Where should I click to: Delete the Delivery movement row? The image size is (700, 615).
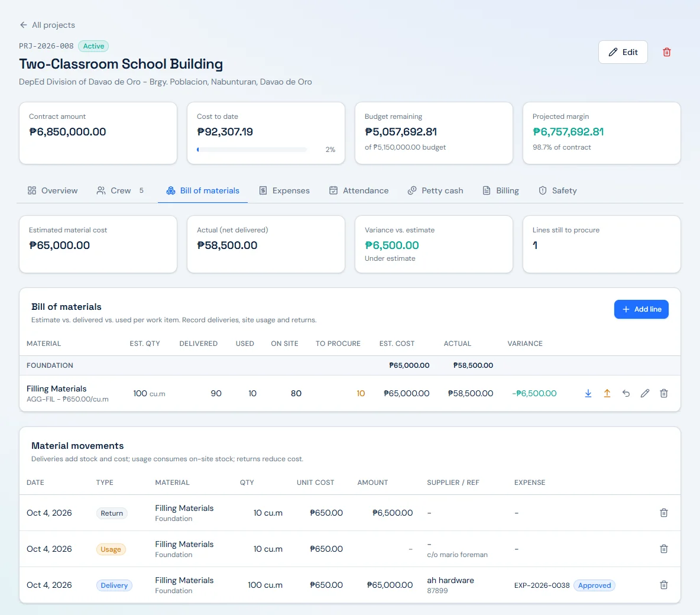pyautogui.click(x=664, y=585)
